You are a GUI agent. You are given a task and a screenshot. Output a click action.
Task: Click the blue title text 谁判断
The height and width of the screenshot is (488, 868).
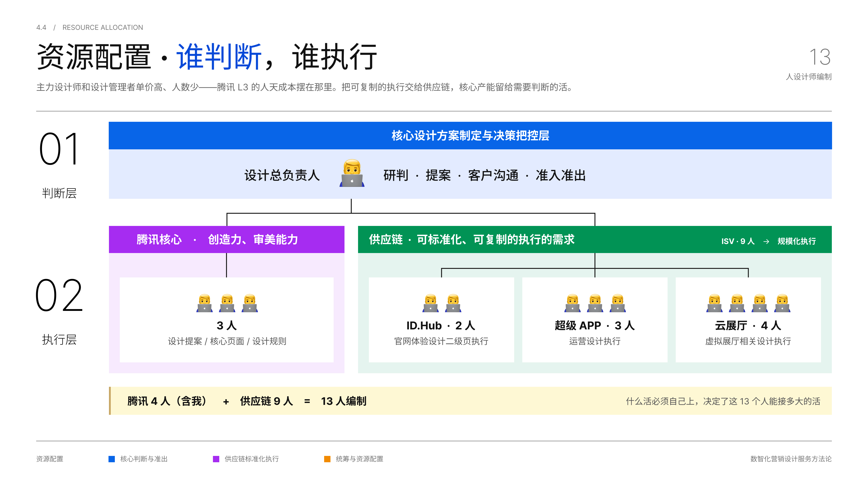tap(219, 56)
